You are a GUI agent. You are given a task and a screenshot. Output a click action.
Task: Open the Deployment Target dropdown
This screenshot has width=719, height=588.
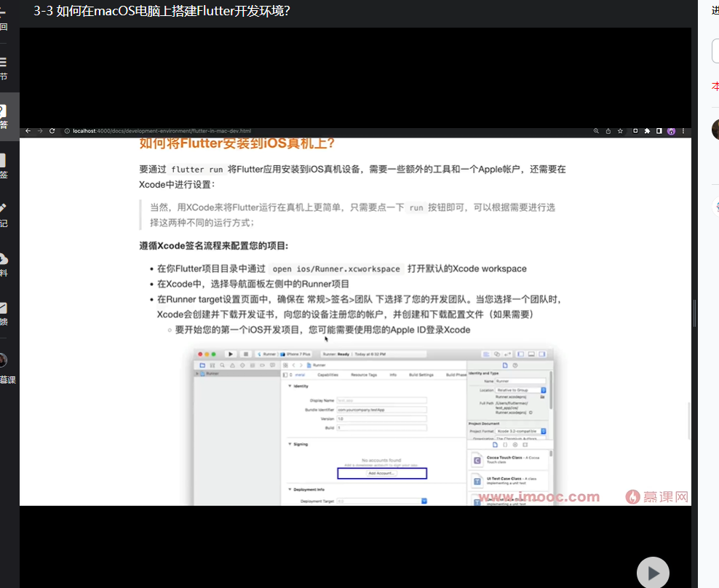click(x=424, y=501)
